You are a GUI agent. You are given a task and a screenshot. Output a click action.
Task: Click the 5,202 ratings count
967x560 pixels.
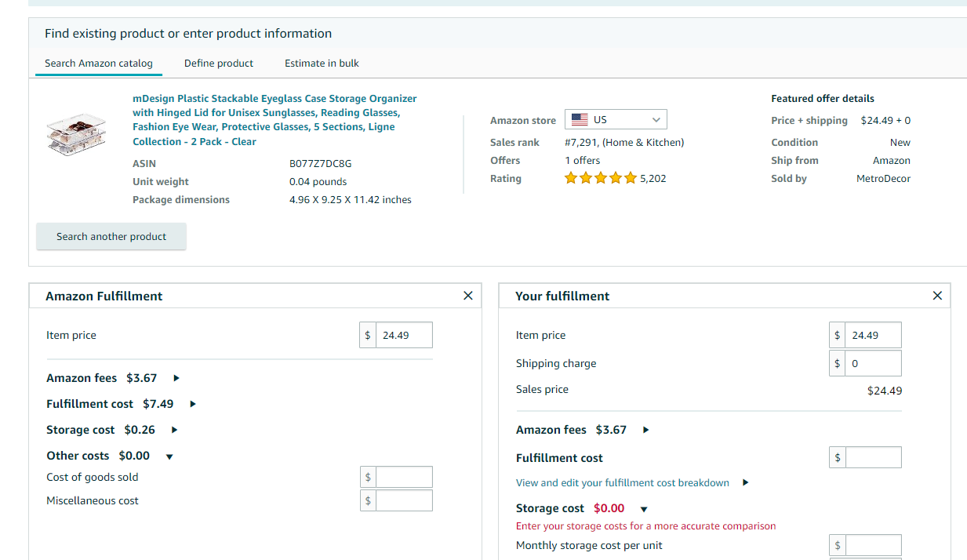pyautogui.click(x=653, y=179)
